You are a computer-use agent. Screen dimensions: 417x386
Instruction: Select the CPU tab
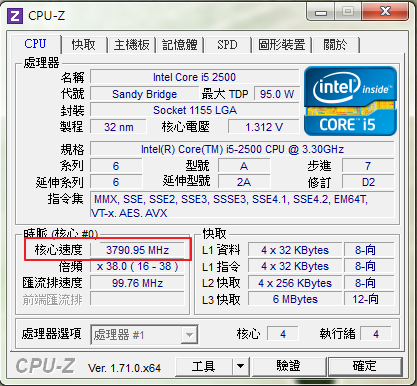[x=35, y=44]
